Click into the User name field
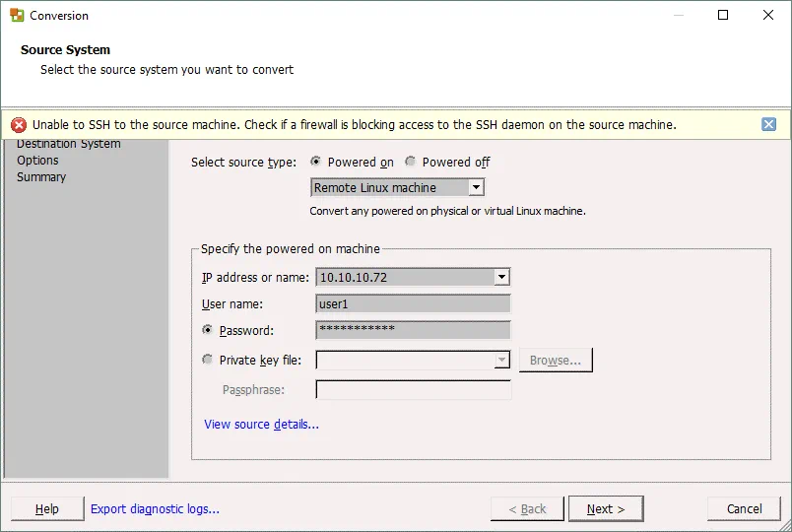Screen dimensions: 792x532 coord(413,304)
